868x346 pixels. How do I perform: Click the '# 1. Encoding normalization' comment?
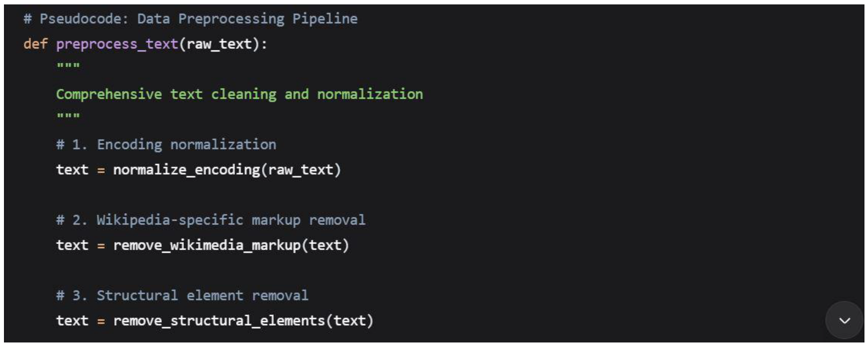pyautogui.click(x=166, y=145)
